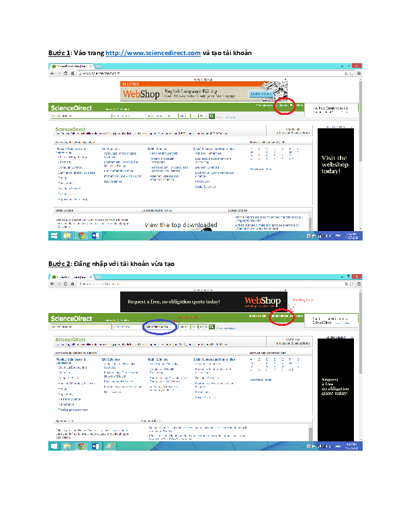Click the red-circled Sign in link in upper screenshot

284,106
